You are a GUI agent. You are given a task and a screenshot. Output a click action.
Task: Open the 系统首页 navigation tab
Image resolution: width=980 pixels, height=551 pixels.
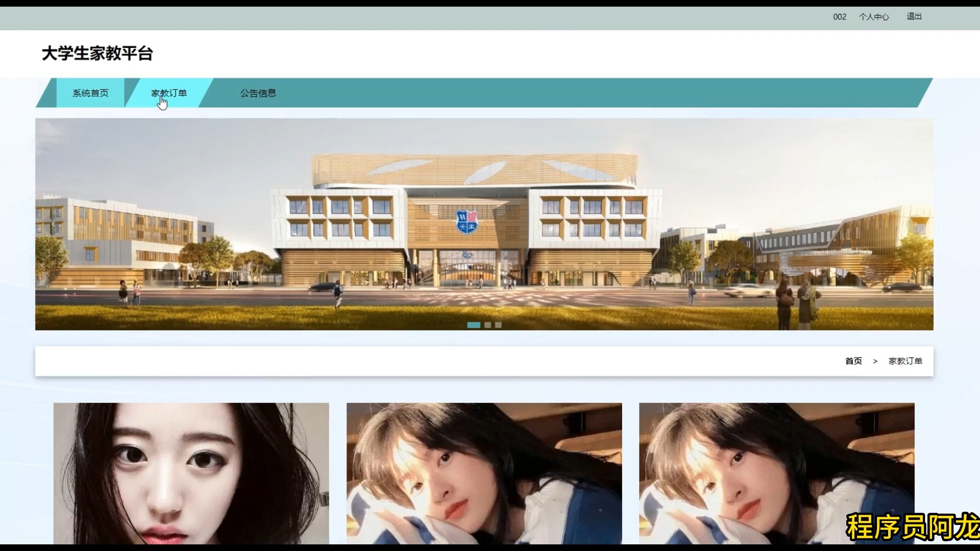pyautogui.click(x=90, y=93)
